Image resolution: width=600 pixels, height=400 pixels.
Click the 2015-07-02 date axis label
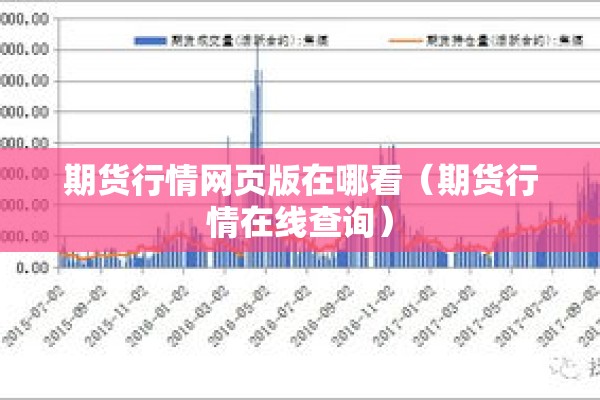[34, 317]
